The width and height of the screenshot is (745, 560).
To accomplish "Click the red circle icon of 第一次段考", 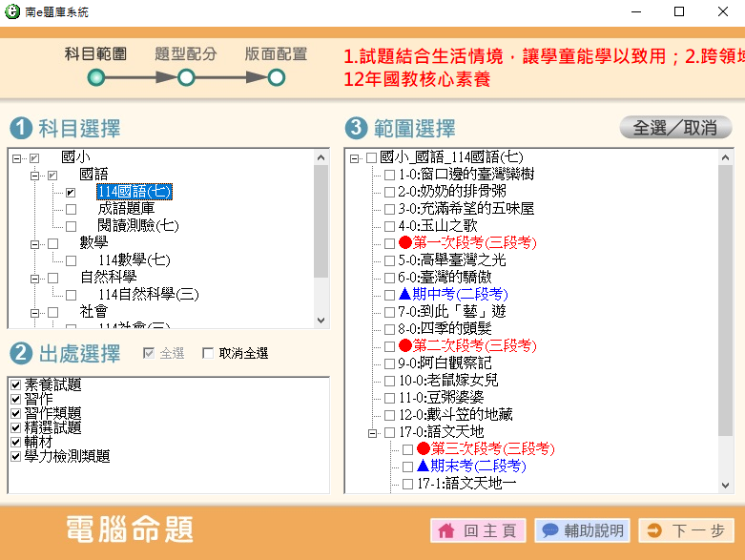I will click(404, 243).
